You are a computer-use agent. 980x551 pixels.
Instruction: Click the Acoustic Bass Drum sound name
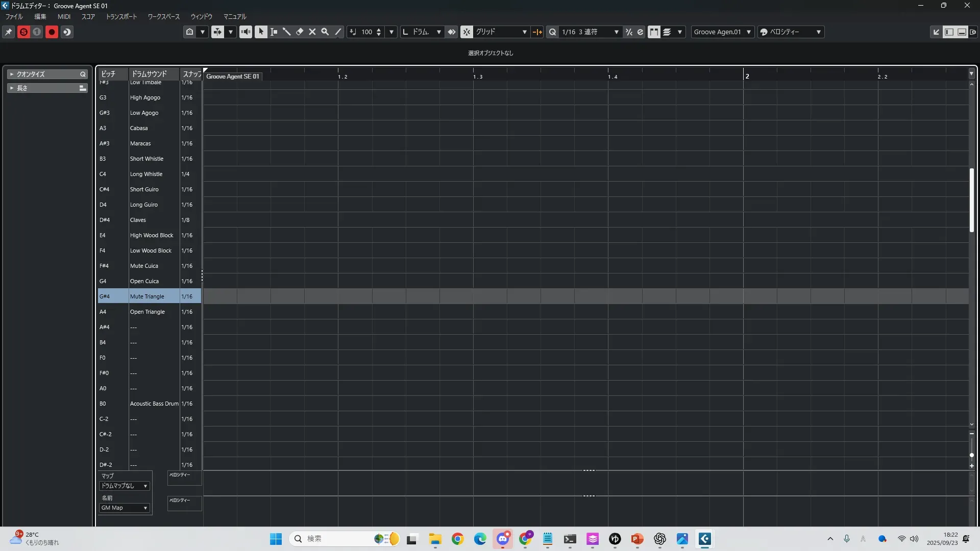154,404
